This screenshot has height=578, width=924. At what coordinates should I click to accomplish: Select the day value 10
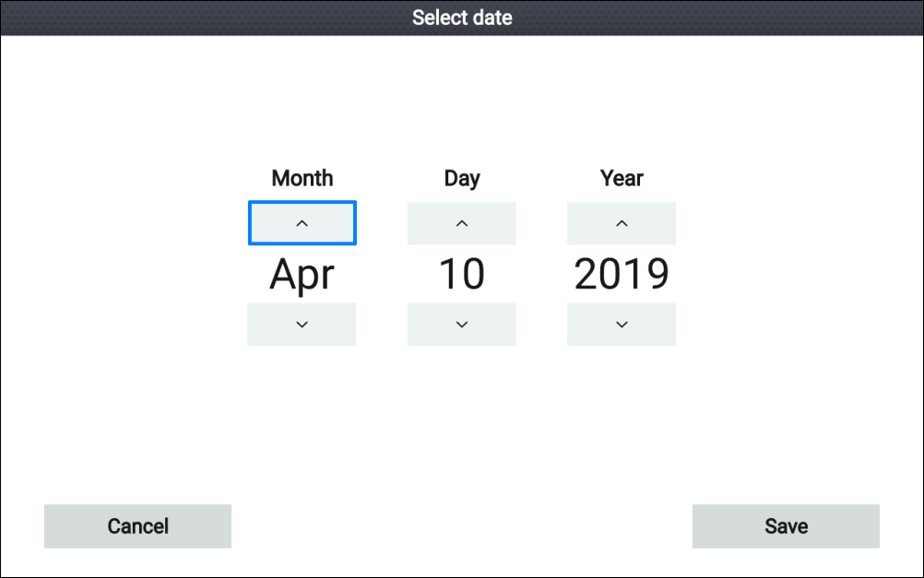(x=462, y=274)
